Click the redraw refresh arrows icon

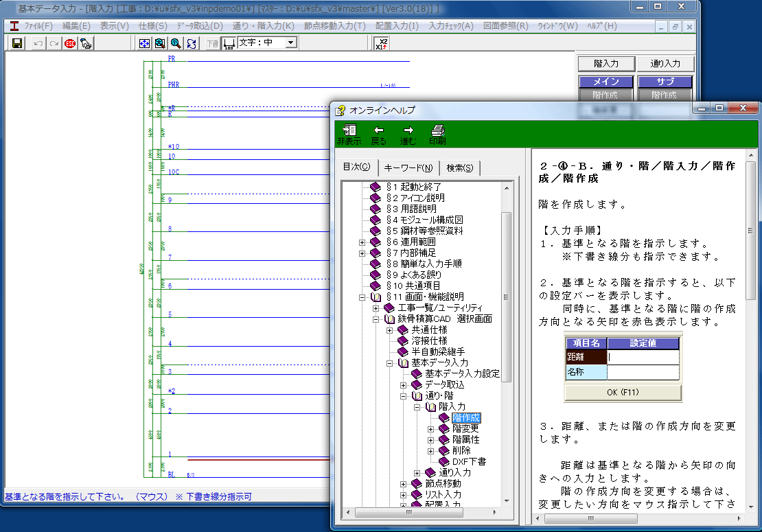tap(192, 43)
